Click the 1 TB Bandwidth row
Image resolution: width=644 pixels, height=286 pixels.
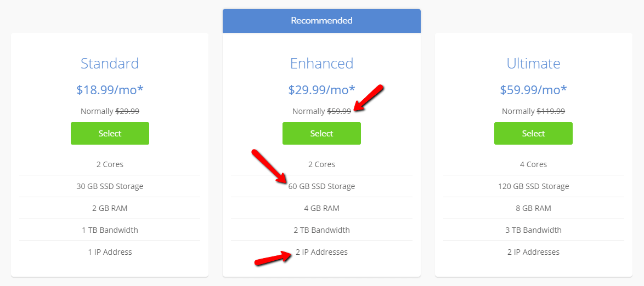110,230
